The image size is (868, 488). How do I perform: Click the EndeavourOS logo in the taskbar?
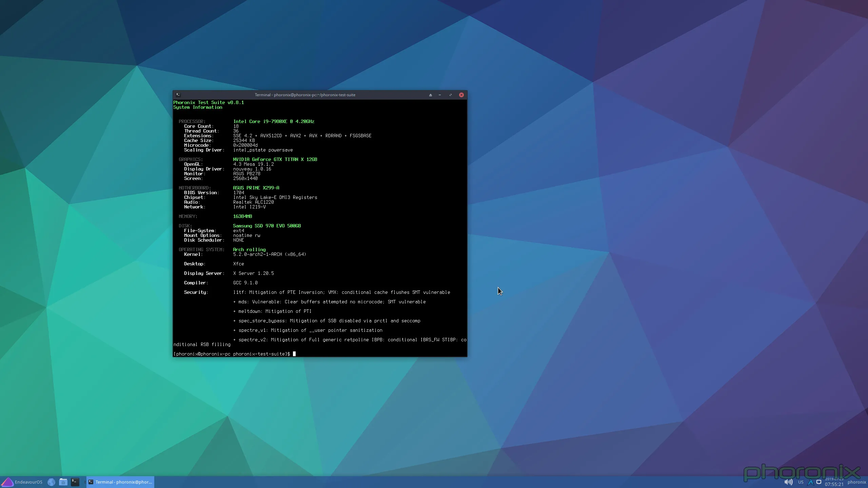[x=8, y=482]
